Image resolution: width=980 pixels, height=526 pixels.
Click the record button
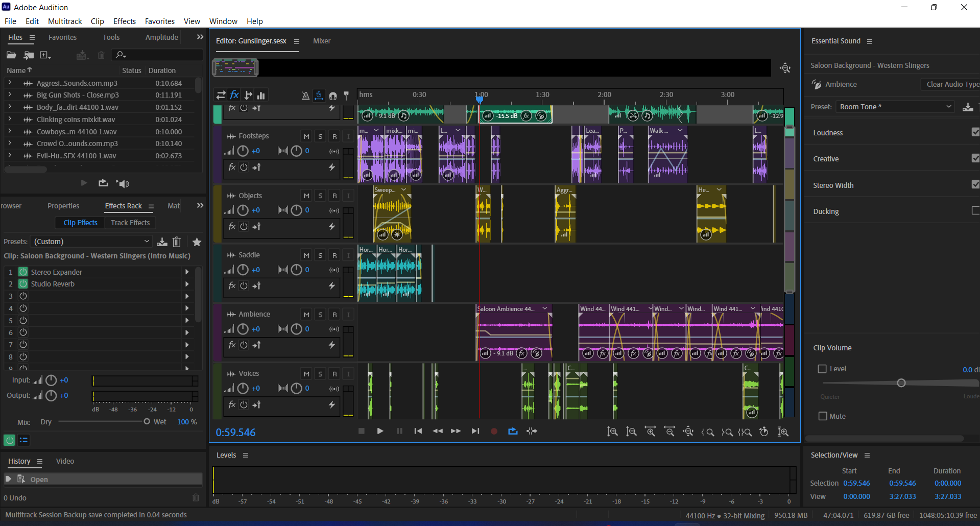pyautogui.click(x=494, y=431)
